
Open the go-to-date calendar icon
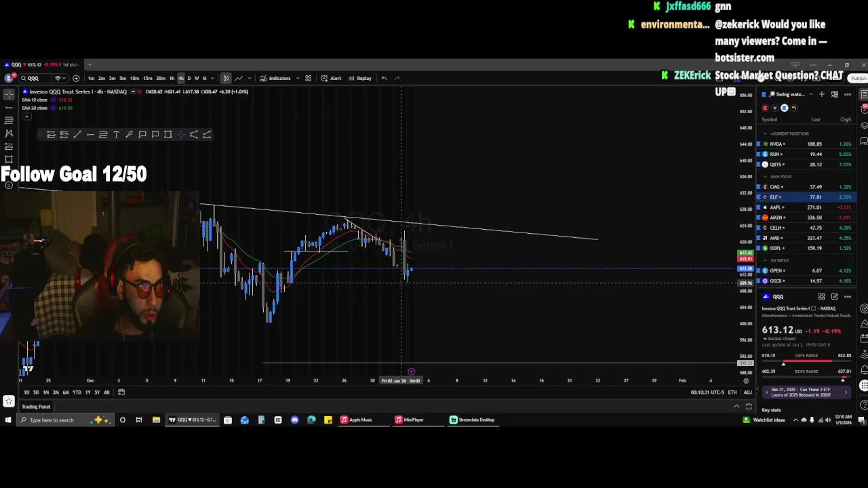click(x=121, y=392)
